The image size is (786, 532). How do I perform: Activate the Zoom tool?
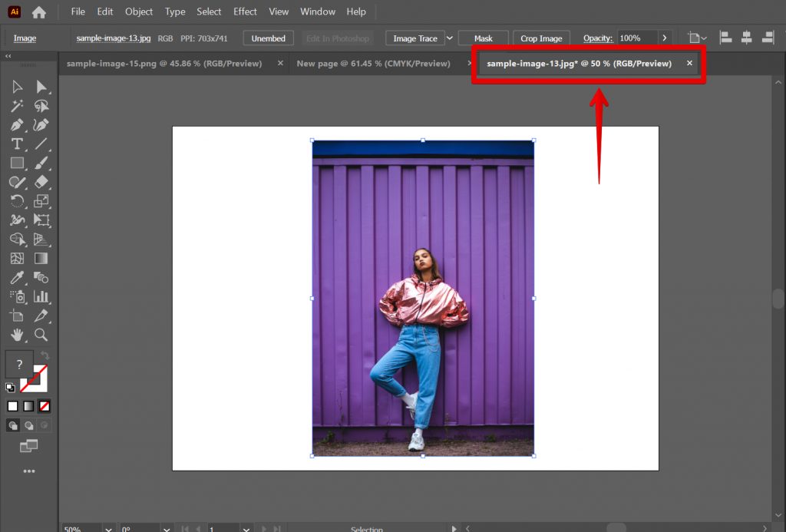pyautogui.click(x=41, y=335)
